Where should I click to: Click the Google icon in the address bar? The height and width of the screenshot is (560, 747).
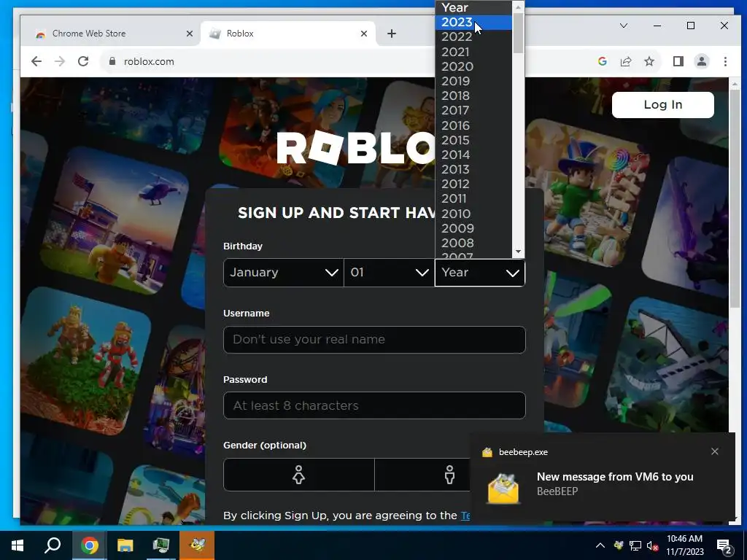pyautogui.click(x=602, y=61)
